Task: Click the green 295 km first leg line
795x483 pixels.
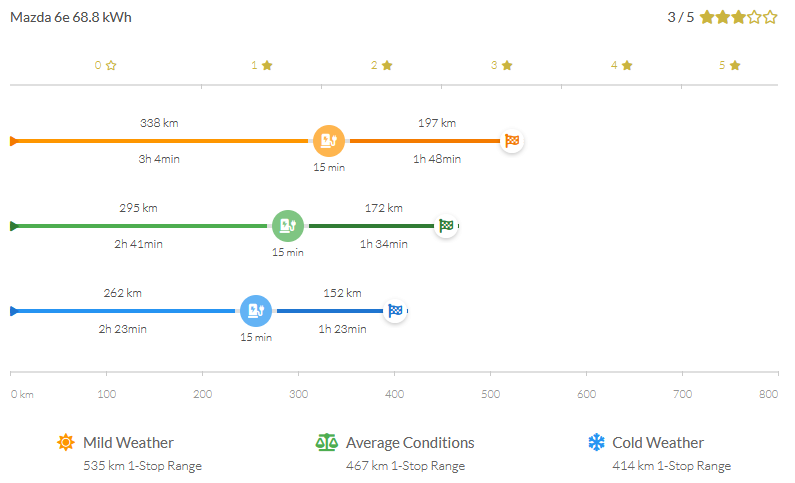Action: (140, 226)
